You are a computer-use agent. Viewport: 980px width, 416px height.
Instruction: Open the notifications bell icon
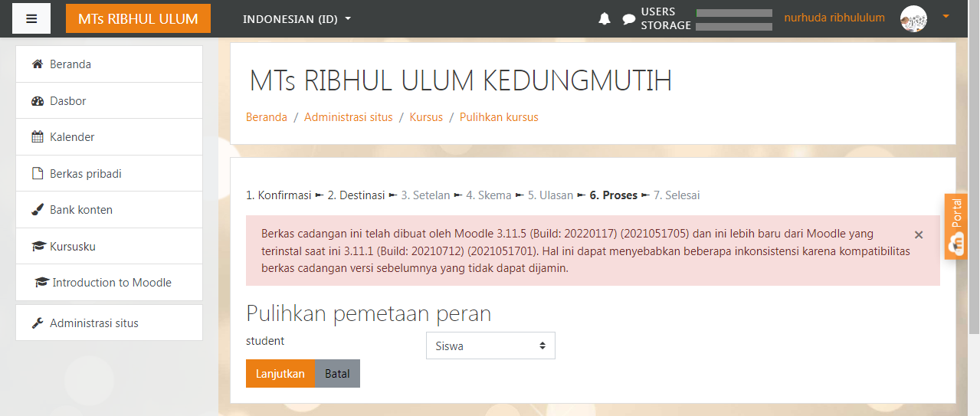click(605, 18)
